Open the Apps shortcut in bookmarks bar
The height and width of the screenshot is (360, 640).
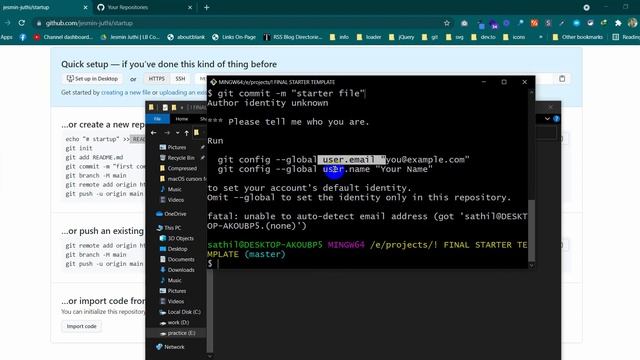pos(7,37)
